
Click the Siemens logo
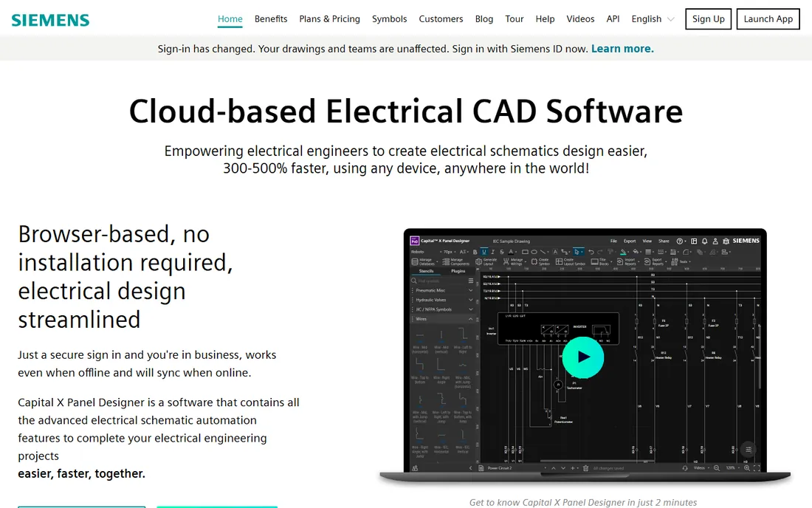(50, 20)
